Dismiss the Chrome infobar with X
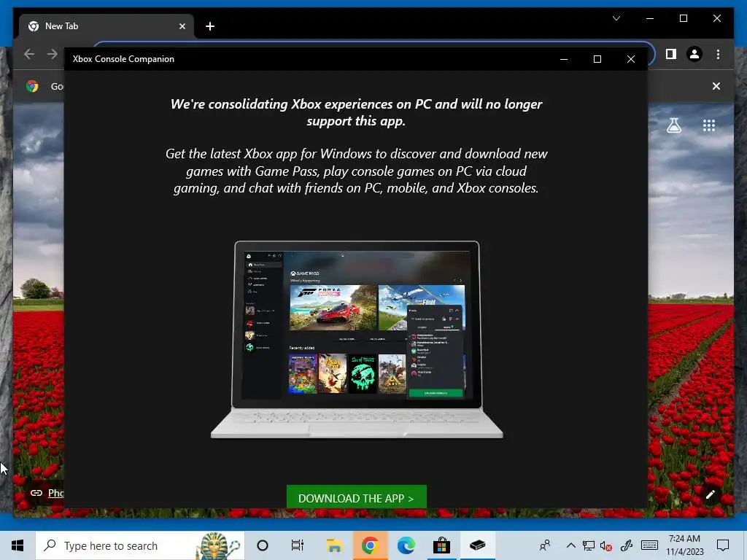747x560 pixels. [x=716, y=86]
